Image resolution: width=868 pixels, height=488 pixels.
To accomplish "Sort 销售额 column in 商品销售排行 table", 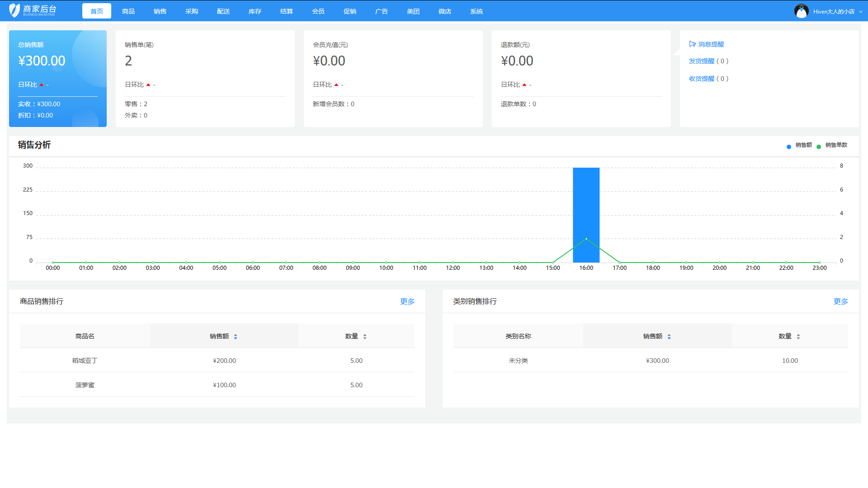I will coord(236,336).
